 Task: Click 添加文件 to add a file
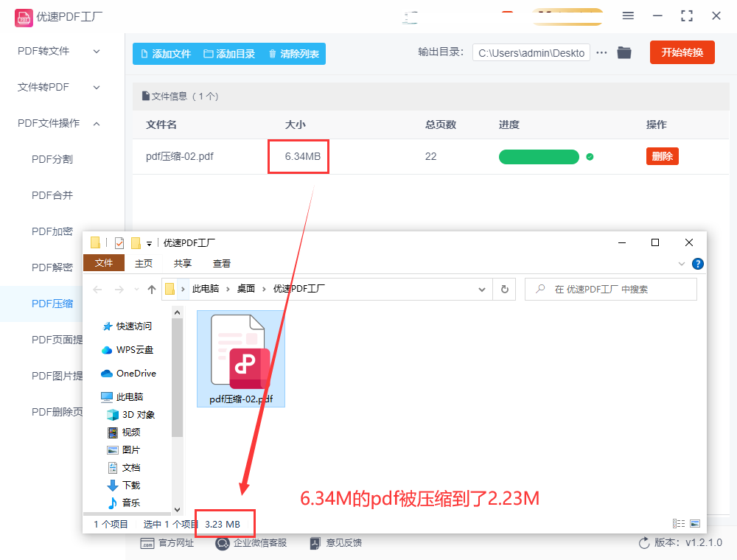tap(166, 54)
